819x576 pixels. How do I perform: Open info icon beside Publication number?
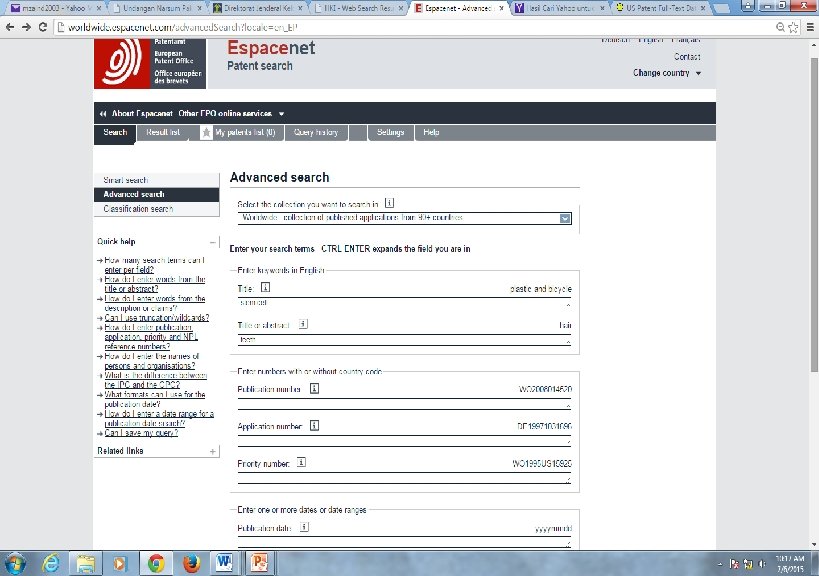pos(314,389)
